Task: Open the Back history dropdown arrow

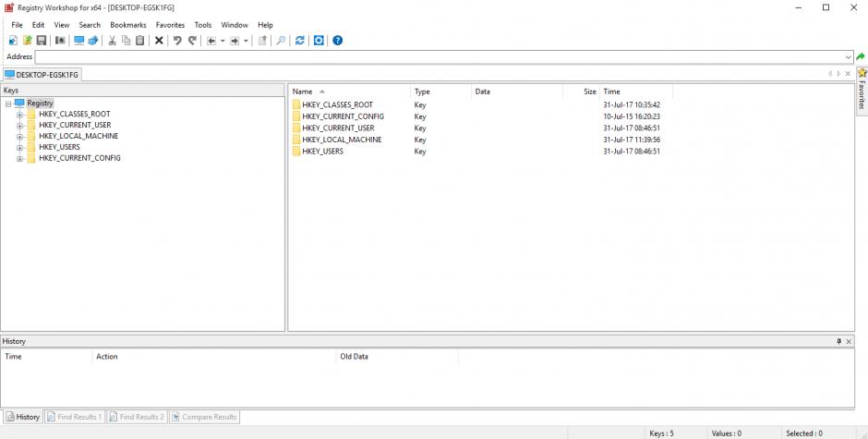Action: tap(223, 41)
